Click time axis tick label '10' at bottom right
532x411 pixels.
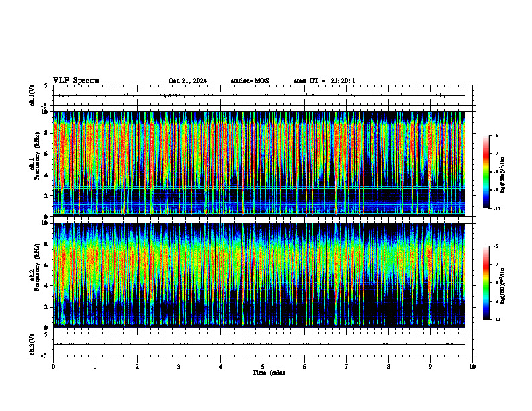[x=472, y=367]
